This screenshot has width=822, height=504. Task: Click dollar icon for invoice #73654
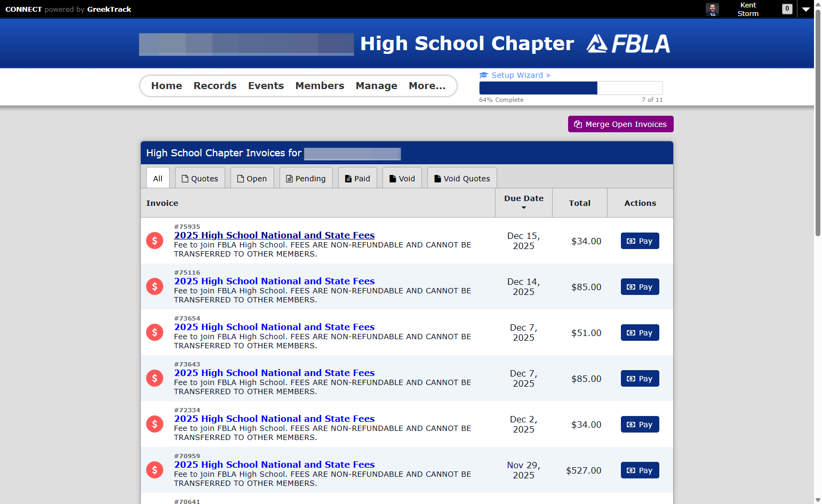(x=155, y=332)
